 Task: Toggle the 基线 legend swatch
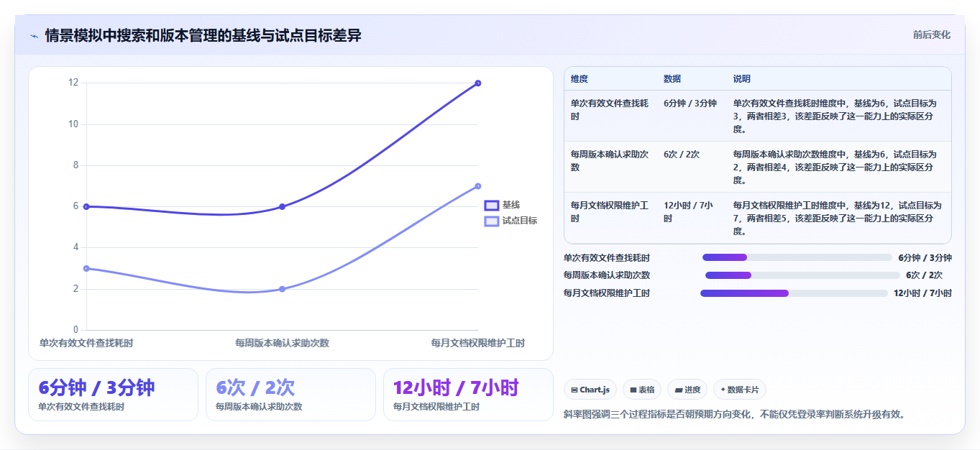coord(492,205)
